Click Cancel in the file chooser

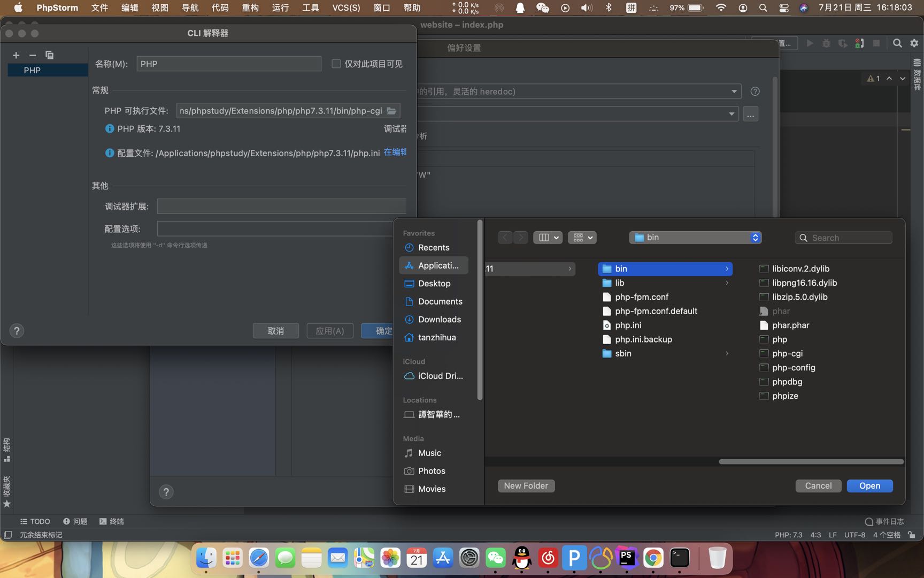tap(818, 485)
